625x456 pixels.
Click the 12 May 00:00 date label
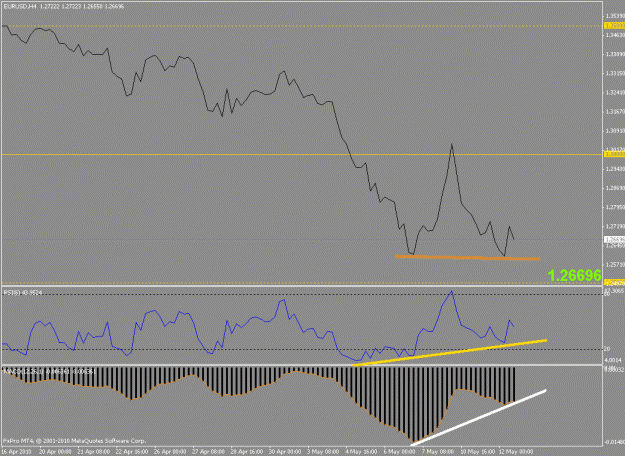516,452
